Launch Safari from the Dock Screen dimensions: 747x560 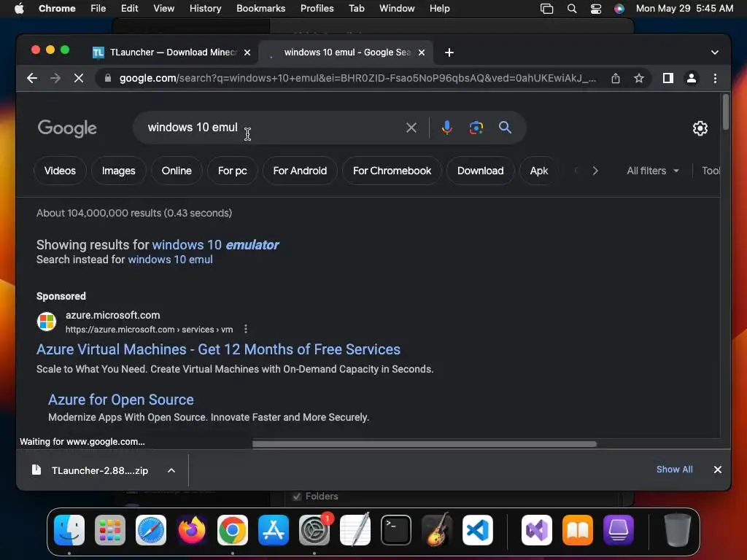click(x=151, y=530)
